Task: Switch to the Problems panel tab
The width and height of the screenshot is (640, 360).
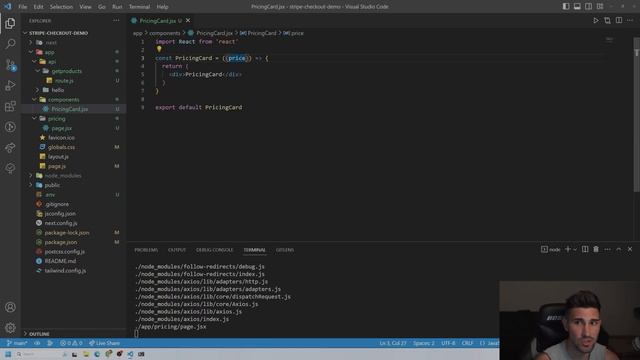Action: (146, 250)
